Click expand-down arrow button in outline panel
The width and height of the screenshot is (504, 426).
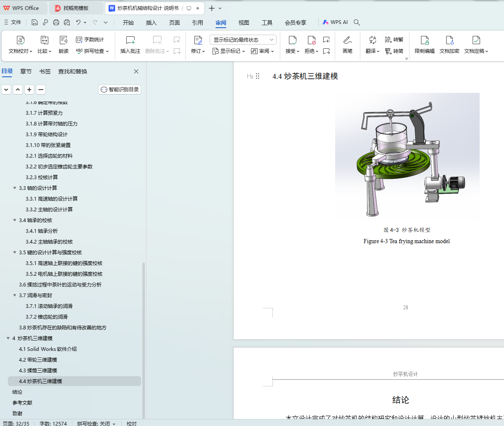(x=6, y=90)
